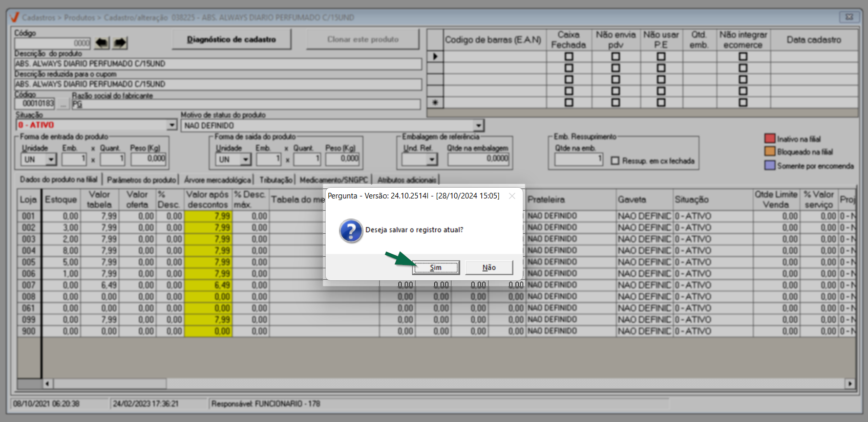The width and height of the screenshot is (868, 422).
Task: Click the Responsável FUNCIONARIO - 178 status text
Action: click(x=266, y=404)
